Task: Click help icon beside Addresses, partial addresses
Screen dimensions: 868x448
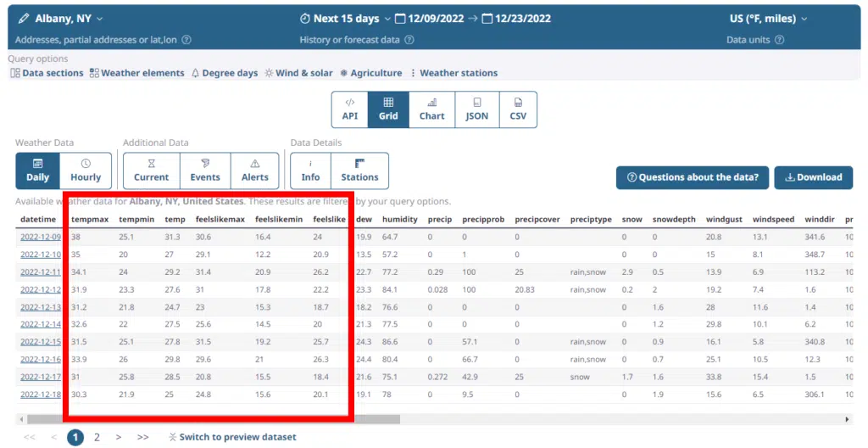Action: tap(186, 40)
